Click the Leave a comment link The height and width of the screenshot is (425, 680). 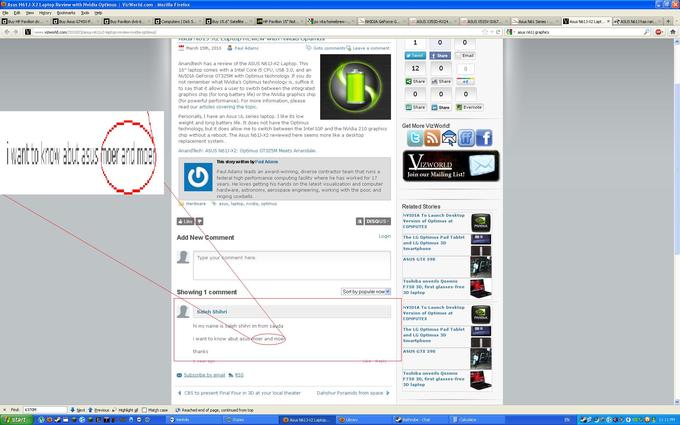click(371, 48)
